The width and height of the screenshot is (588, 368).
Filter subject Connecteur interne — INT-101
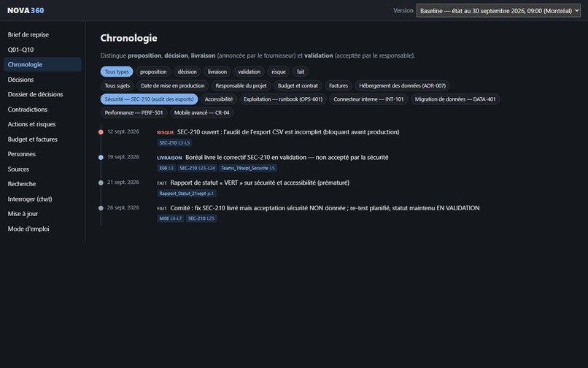tap(368, 99)
